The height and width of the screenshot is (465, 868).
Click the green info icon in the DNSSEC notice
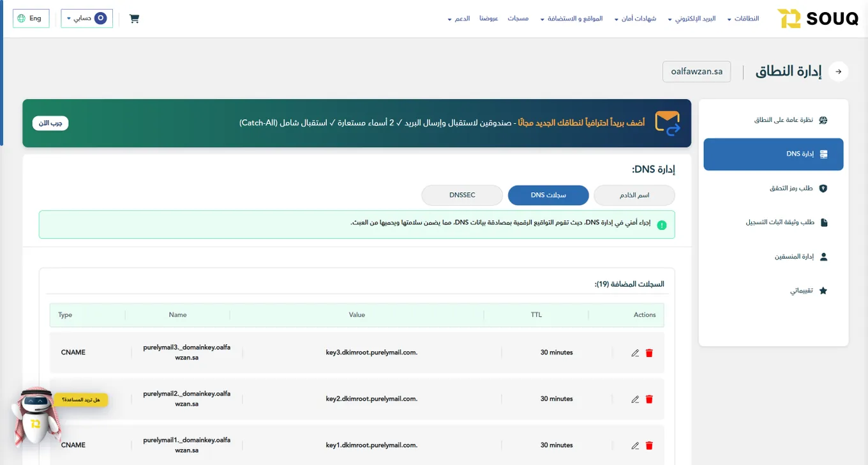(662, 225)
